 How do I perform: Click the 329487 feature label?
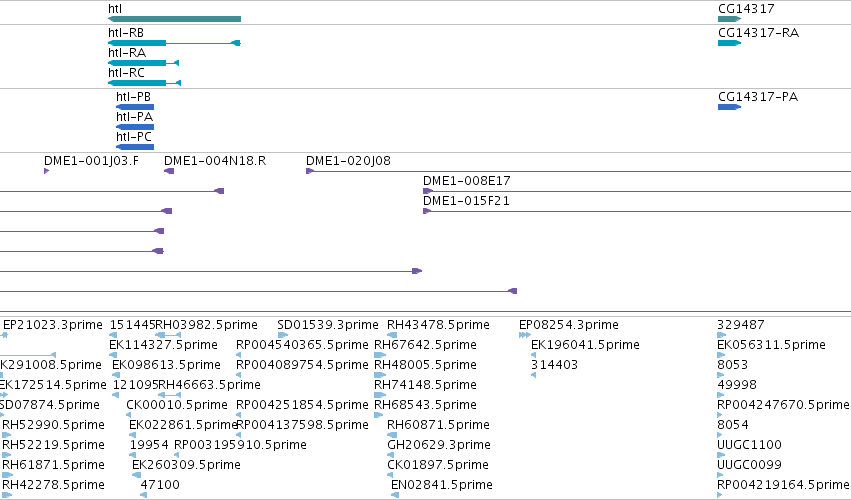pos(740,325)
